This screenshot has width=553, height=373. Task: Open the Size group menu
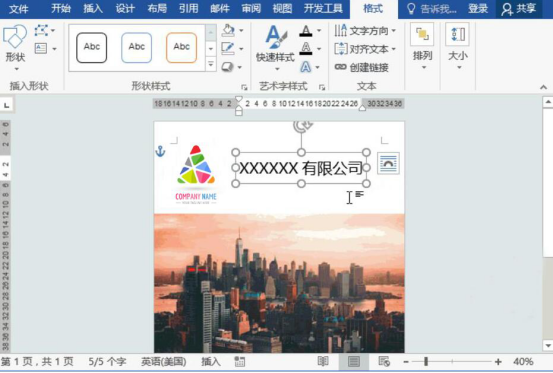pos(458,46)
